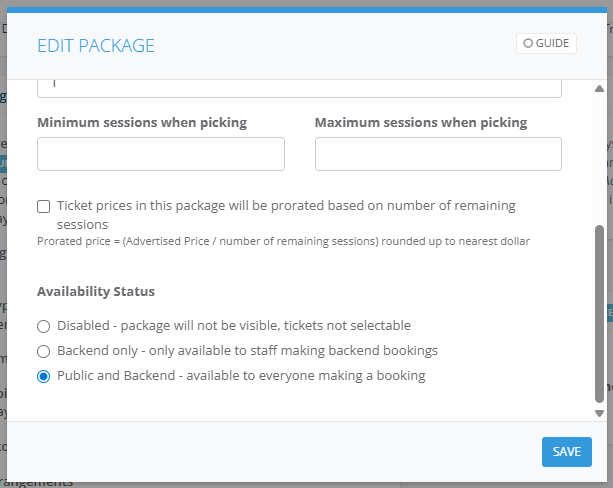Select the Disabled availability radio option
Screen dimensions: 613x488
pyautogui.click(x=43, y=326)
